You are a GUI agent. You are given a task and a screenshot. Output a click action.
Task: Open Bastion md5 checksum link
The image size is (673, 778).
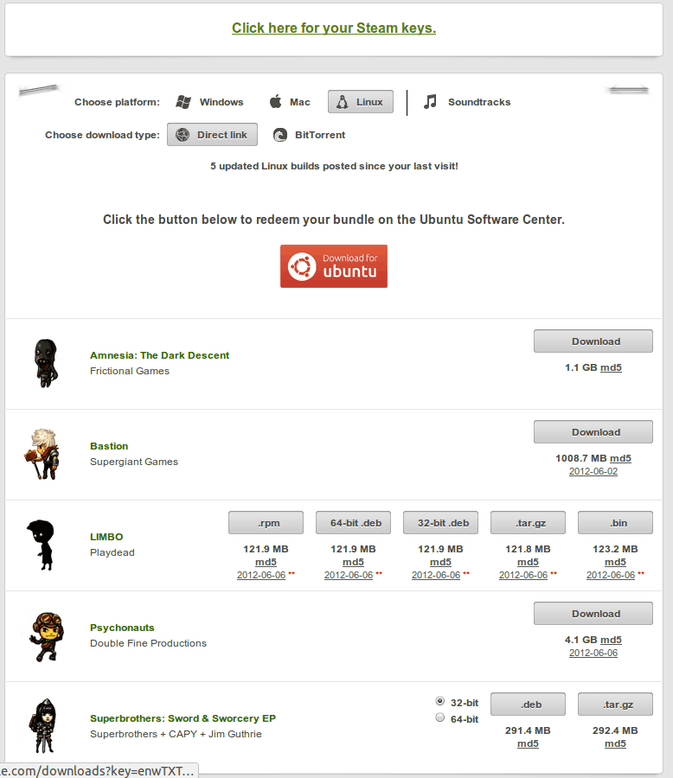620,458
